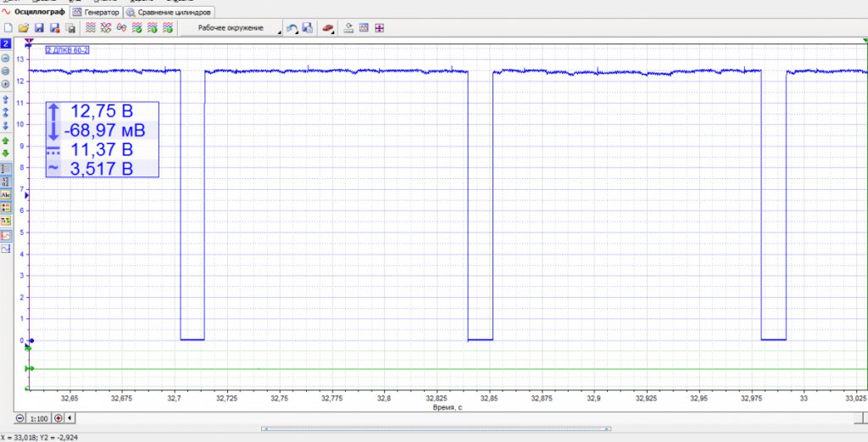Click the ruler measurement icon in toolbar
The width and height of the screenshot is (868, 442).
[x=348, y=28]
